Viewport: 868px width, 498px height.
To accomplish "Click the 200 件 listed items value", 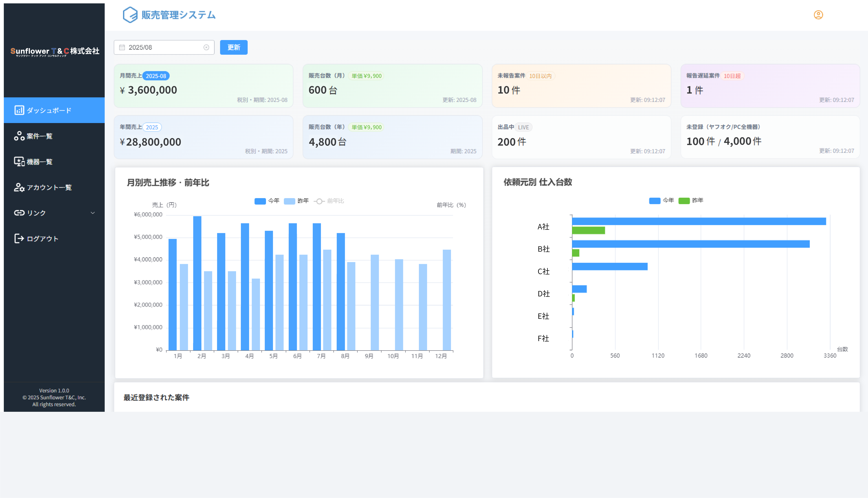I will 512,142.
